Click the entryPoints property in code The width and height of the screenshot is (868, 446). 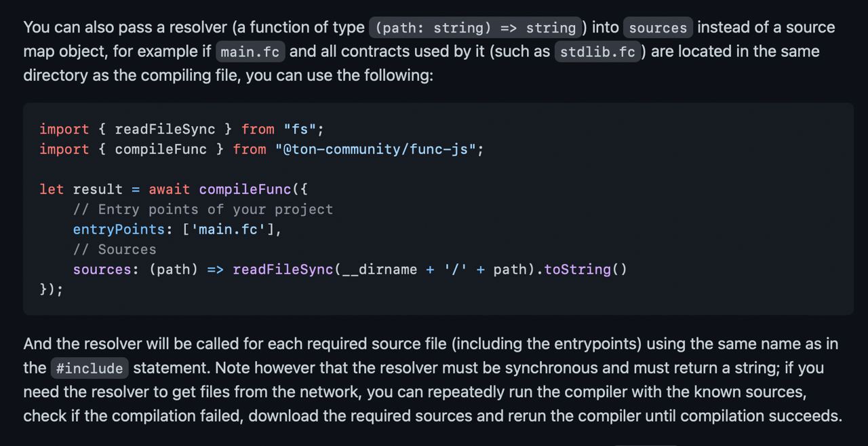click(x=119, y=229)
